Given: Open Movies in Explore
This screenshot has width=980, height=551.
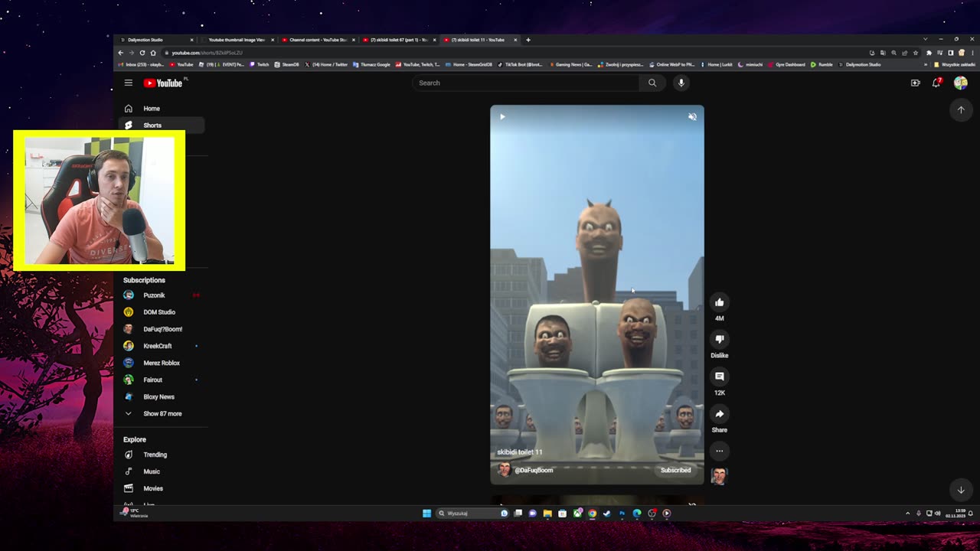Looking at the screenshot, I should pos(161,488).
